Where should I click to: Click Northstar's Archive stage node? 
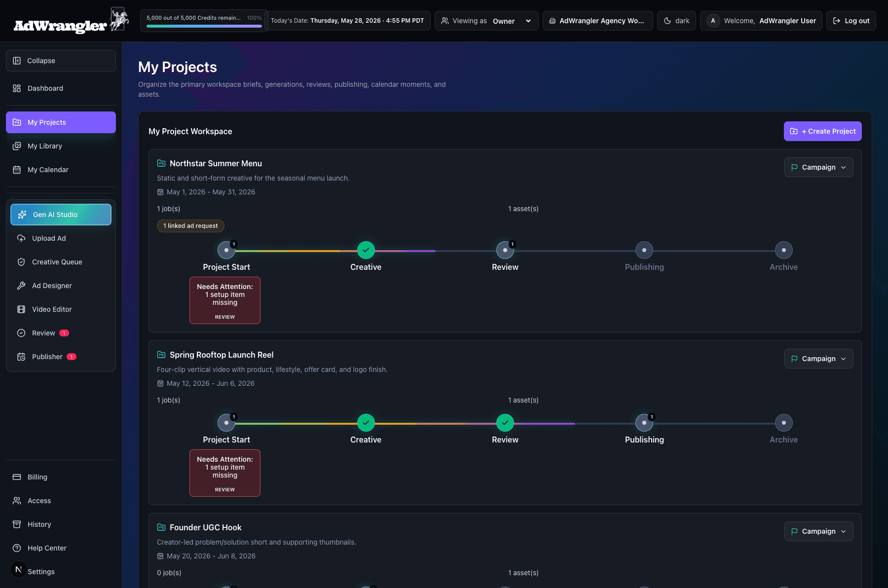(x=784, y=250)
